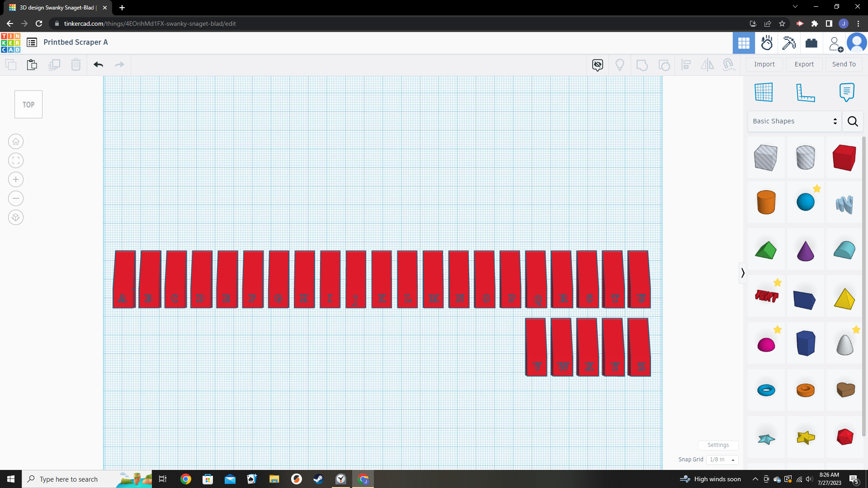868x488 pixels.
Task: Zoom out with minus button
Action: pos(16,198)
